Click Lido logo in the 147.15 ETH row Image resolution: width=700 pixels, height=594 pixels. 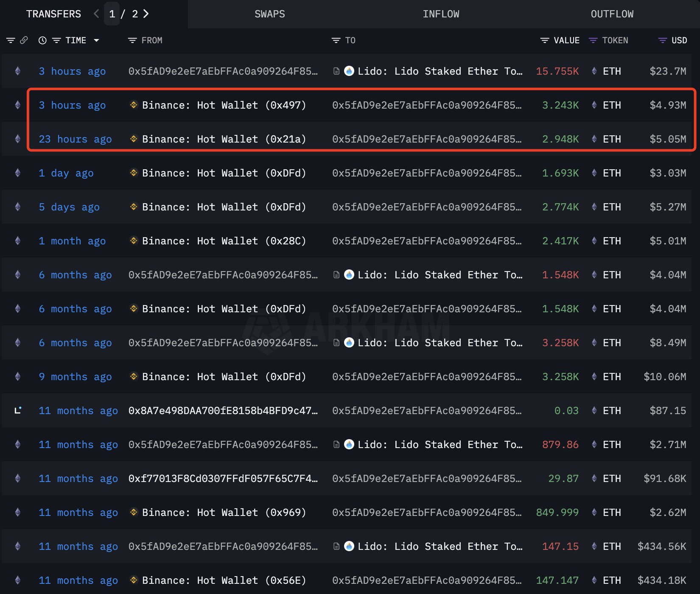click(x=349, y=546)
